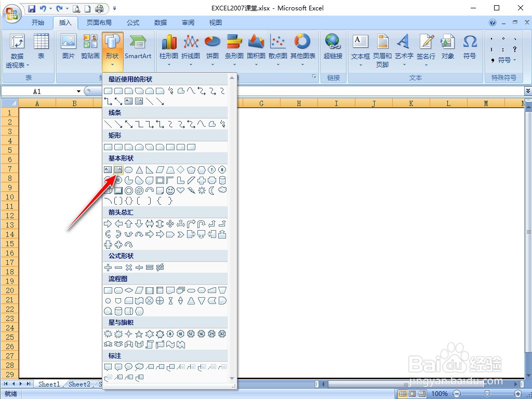This screenshot has width=532, height=399.
Task: Insert Header and Footer (页眉和页脚)
Action: click(382, 50)
